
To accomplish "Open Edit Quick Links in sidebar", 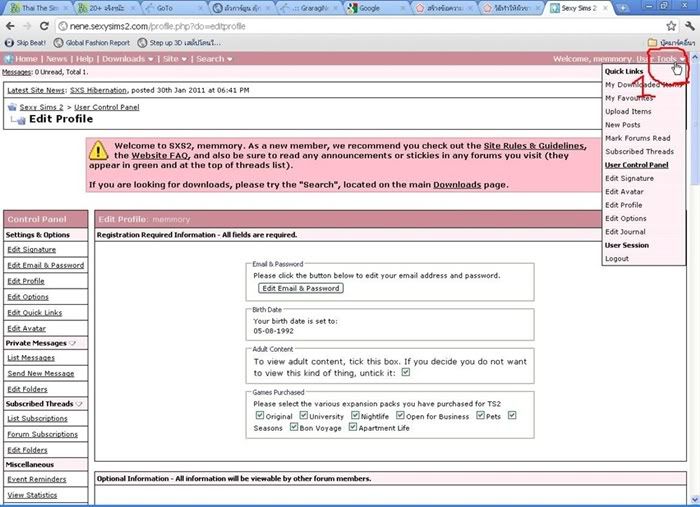I will click(x=35, y=313).
